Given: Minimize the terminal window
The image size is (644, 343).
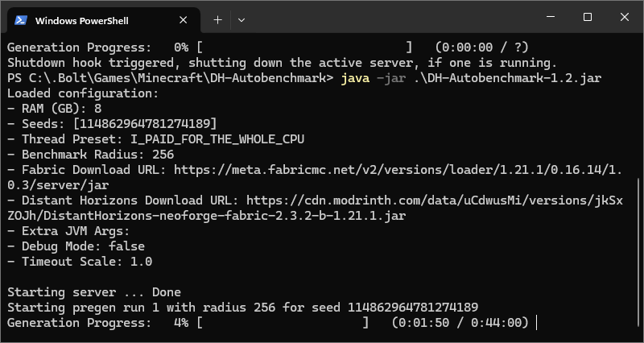Looking at the screenshot, I should click(x=551, y=17).
